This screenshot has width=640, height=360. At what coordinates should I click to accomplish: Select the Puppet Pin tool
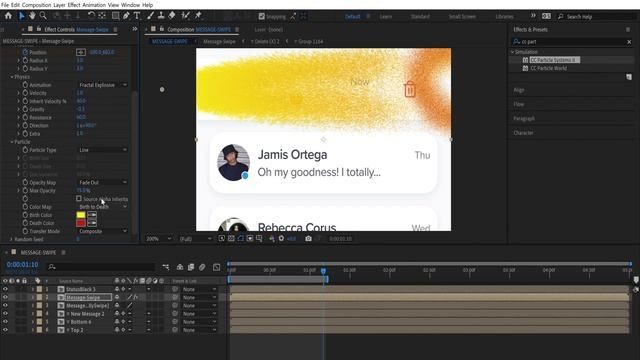point(198,16)
